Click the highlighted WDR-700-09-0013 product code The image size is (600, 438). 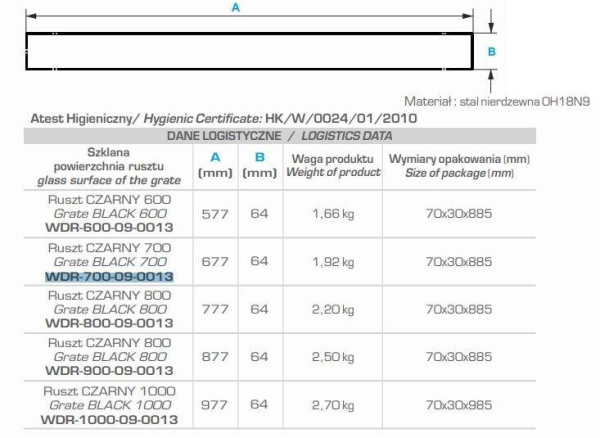pyautogui.click(x=110, y=276)
